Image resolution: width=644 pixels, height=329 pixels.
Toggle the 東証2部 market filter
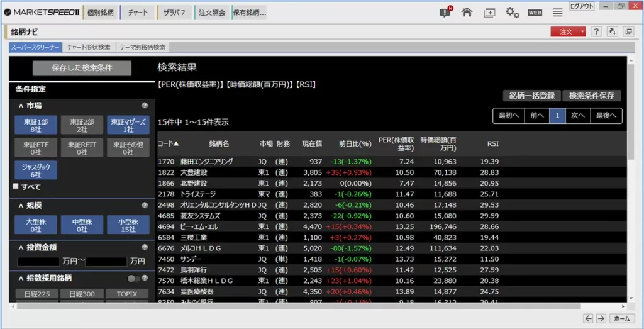(82, 125)
